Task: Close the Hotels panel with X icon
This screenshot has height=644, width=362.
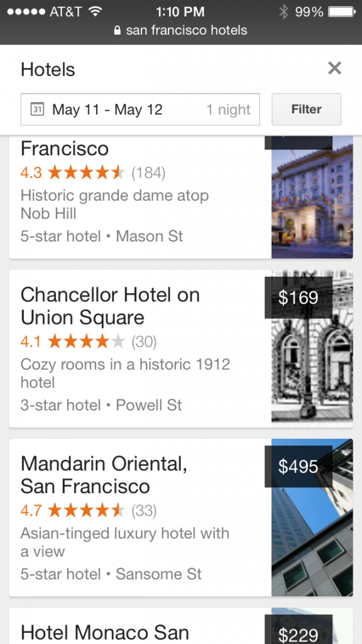Action: (x=334, y=68)
